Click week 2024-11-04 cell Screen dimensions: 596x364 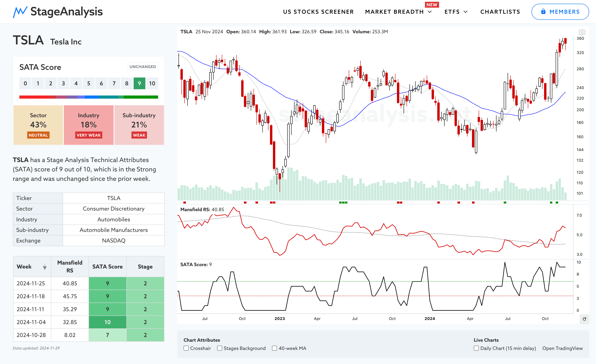[x=32, y=322]
